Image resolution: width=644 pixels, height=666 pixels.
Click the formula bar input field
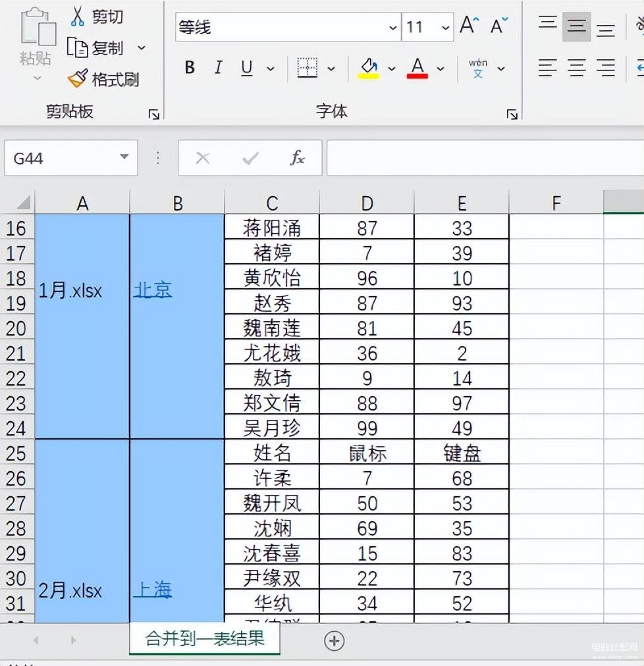click(x=485, y=158)
